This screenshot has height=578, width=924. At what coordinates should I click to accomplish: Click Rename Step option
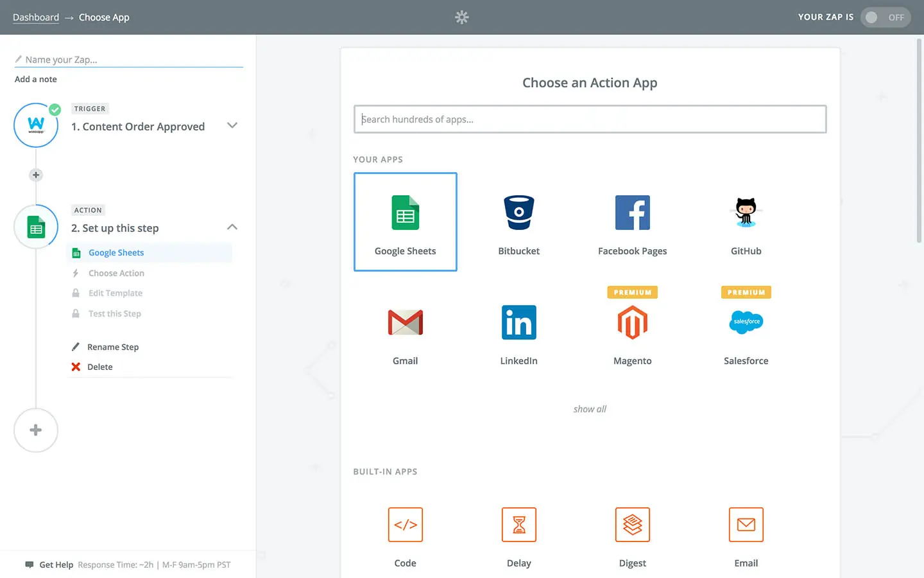tap(113, 347)
